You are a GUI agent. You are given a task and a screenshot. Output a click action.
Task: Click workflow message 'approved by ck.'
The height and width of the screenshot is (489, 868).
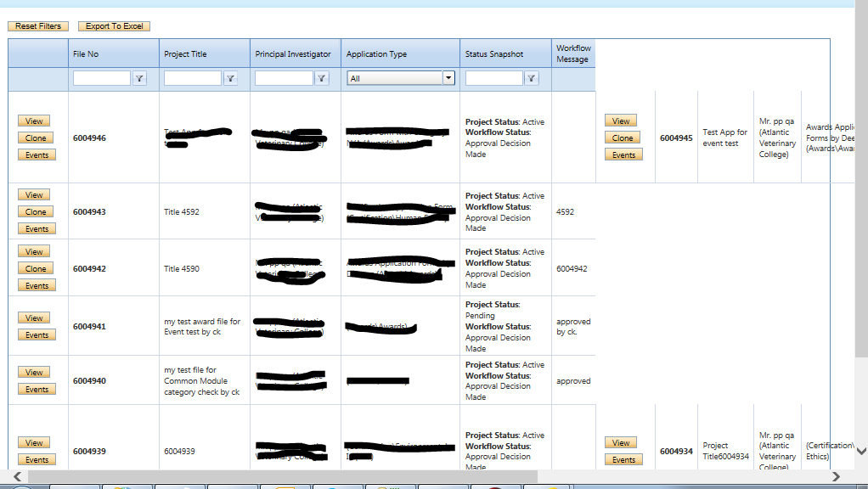point(573,326)
